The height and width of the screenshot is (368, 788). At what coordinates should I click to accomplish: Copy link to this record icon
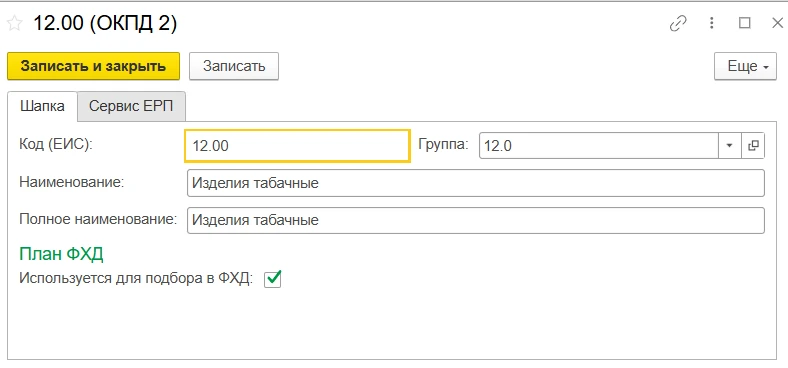[x=678, y=24]
